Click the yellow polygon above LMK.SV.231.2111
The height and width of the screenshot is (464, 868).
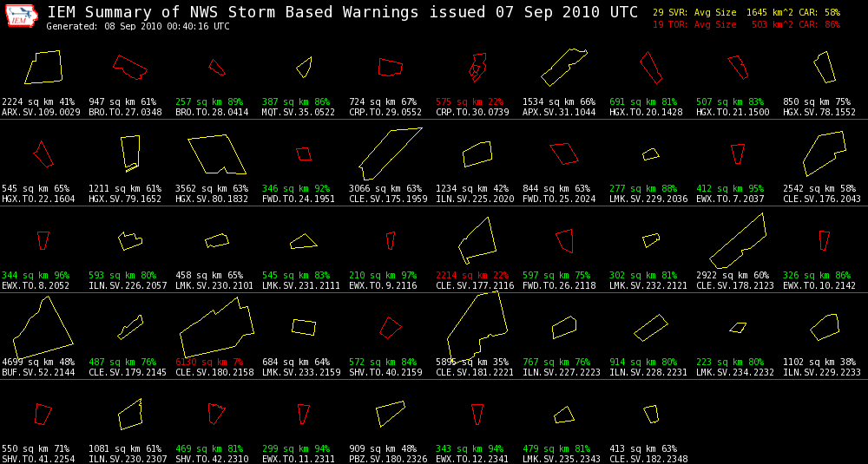click(x=303, y=240)
